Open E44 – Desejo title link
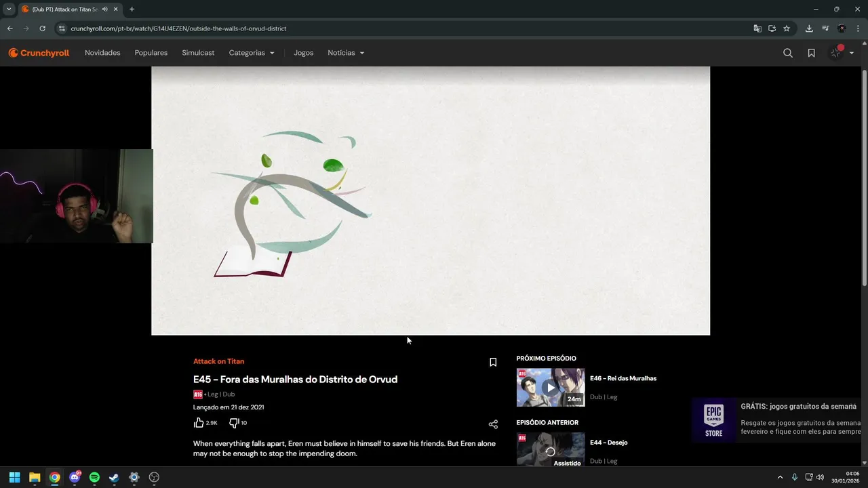The width and height of the screenshot is (868, 488). pos(608,443)
